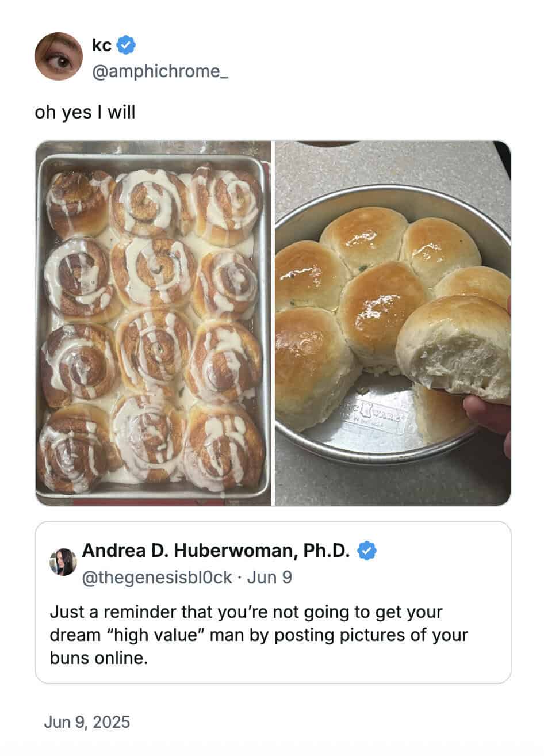Image resolution: width=544 pixels, height=756 pixels.
Task: Click the blue verified badge beside kc
Action: (x=126, y=44)
